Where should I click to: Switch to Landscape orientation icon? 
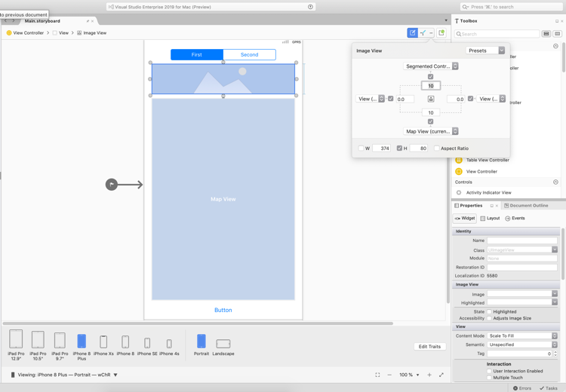223,343
